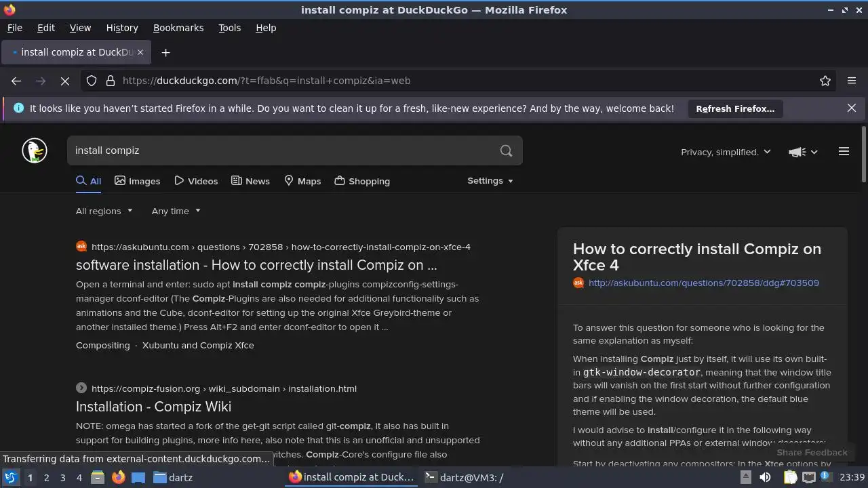Open 'software installation - How to correctly install Compiz' result

click(256, 265)
